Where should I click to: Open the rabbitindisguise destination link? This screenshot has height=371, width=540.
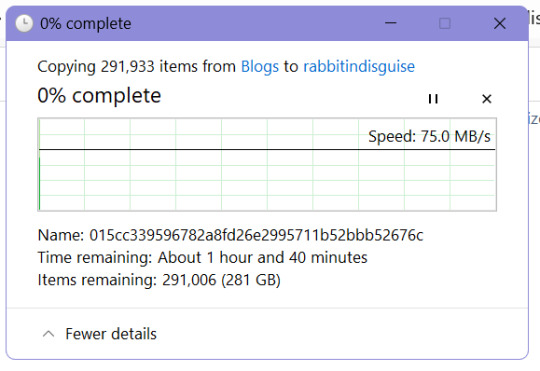click(359, 66)
